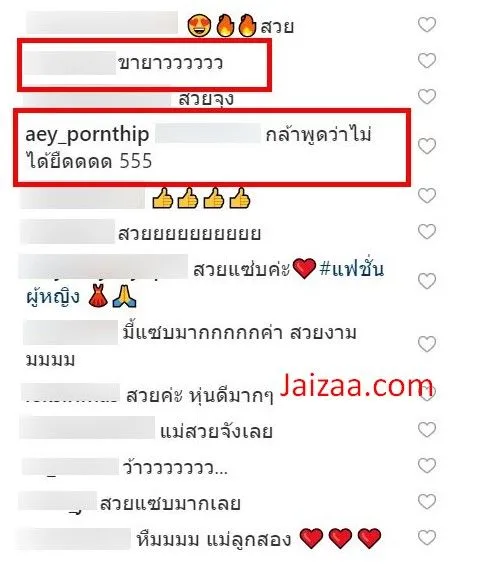Open the #แฟชั่นผู้หญิง hashtag link

coord(205,283)
